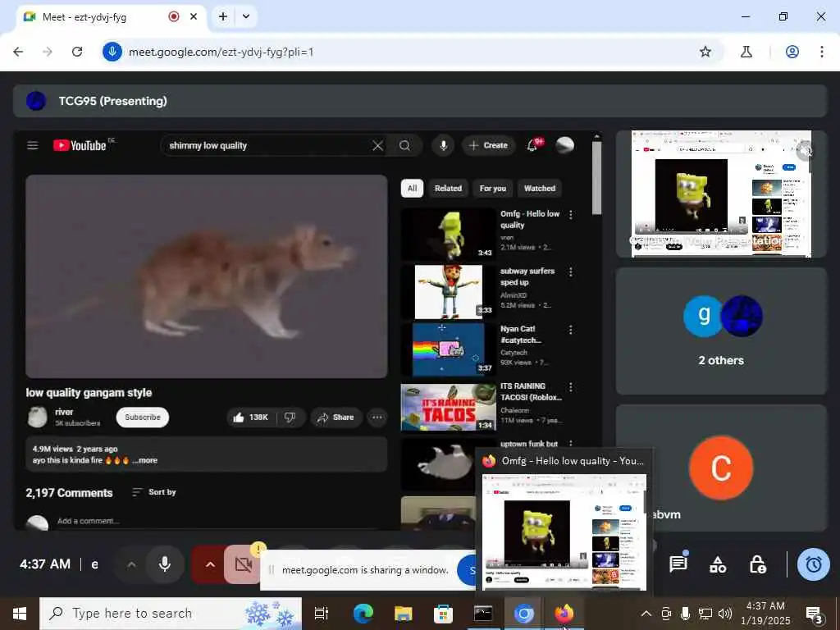Open the YouTube account avatar

[564, 145]
